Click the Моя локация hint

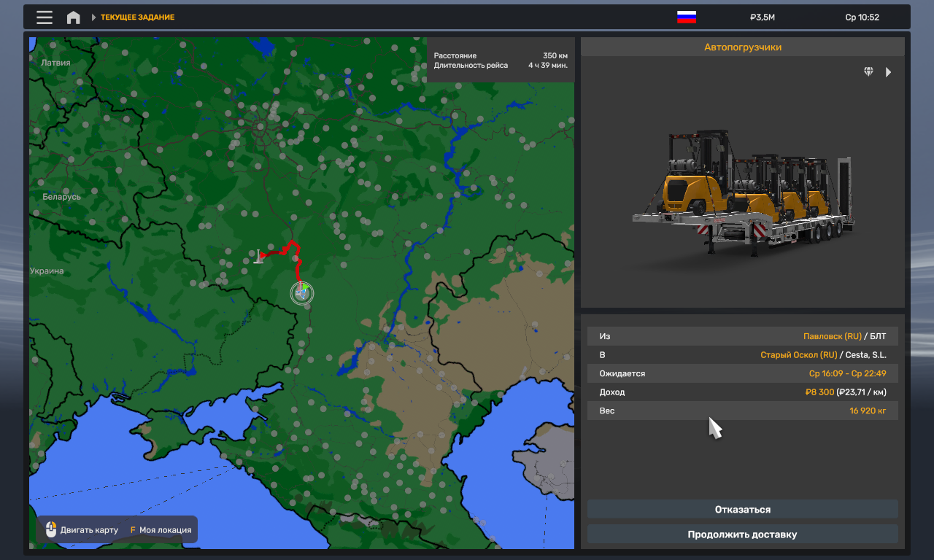166,530
